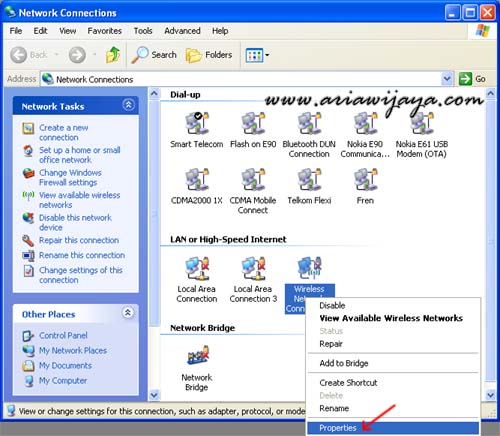The height and width of the screenshot is (436, 500).
Task: Open the Back history dropdown arrow
Action: (x=57, y=54)
